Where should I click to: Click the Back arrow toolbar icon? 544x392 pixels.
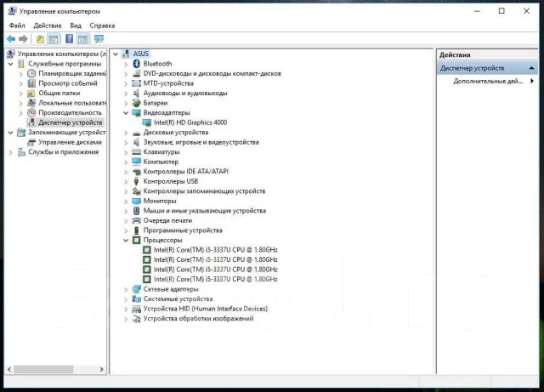[11, 39]
